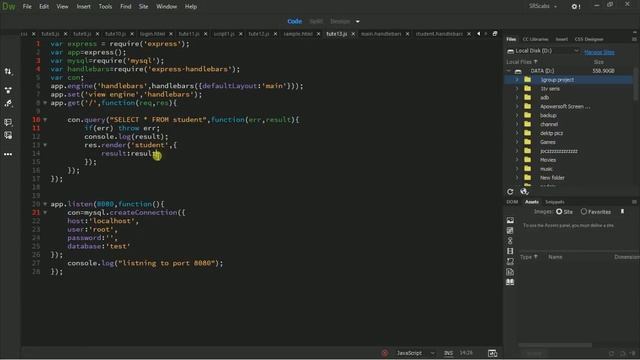Screen dimensions: 640x360
Task: Click the red error indicator in status bar
Action: click(384, 353)
